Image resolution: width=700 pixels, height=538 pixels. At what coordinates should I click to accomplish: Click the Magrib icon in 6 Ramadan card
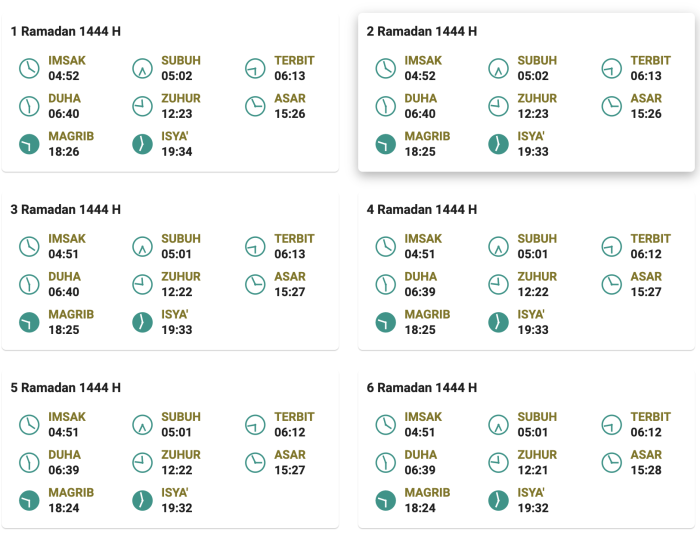(386, 500)
